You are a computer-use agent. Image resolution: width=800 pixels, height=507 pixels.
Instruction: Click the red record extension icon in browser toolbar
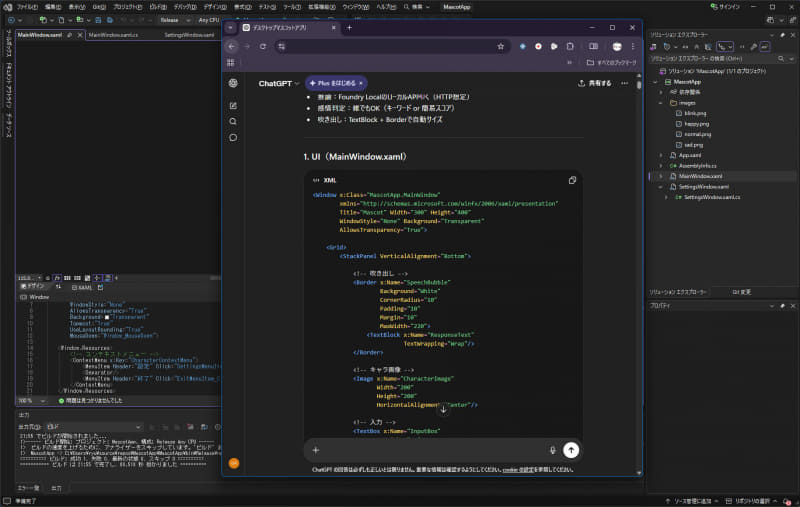[x=538, y=46]
